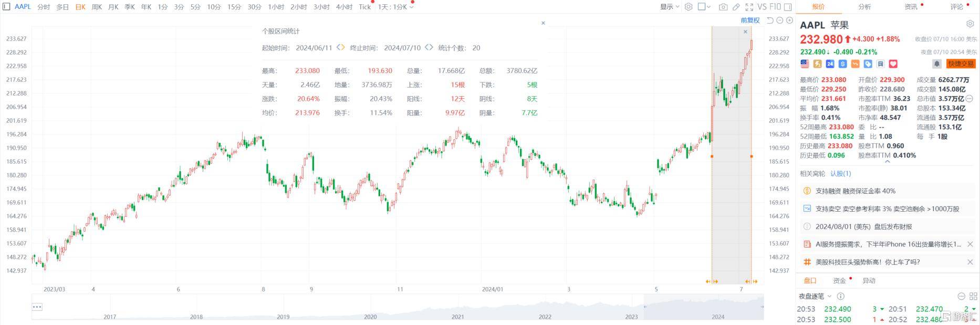Click the blue dollar sign icon
This screenshot has height=325, width=980.
[x=842, y=64]
